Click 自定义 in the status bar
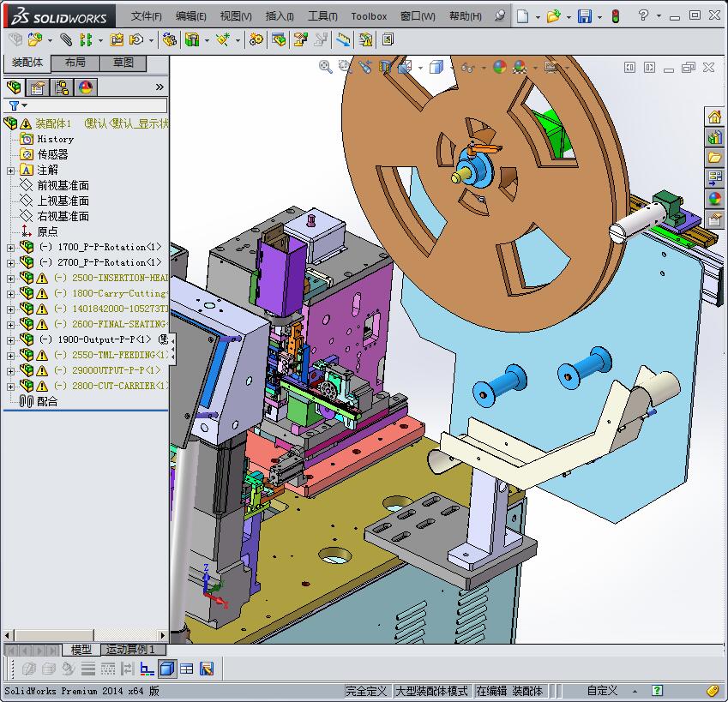The height and width of the screenshot is (702, 728). pos(602,691)
